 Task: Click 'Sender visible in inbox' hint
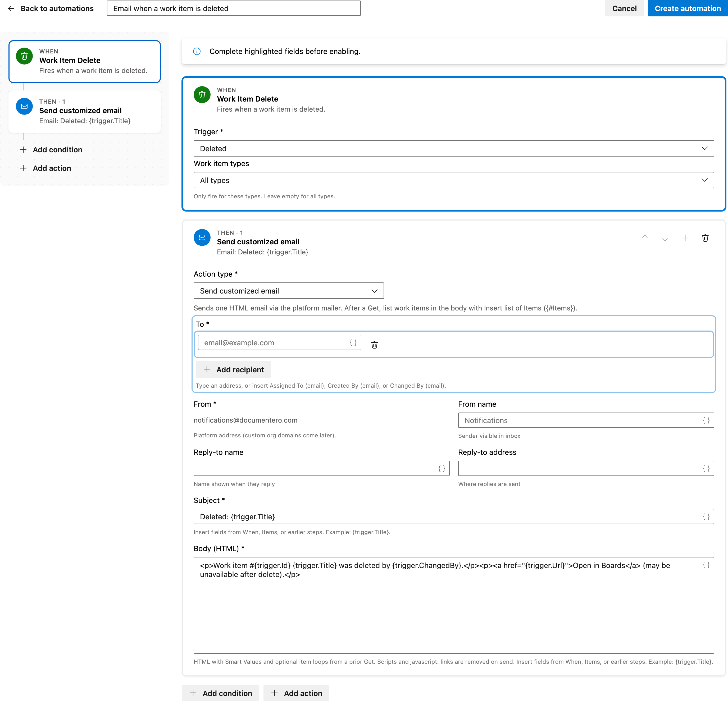click(489, 436)
